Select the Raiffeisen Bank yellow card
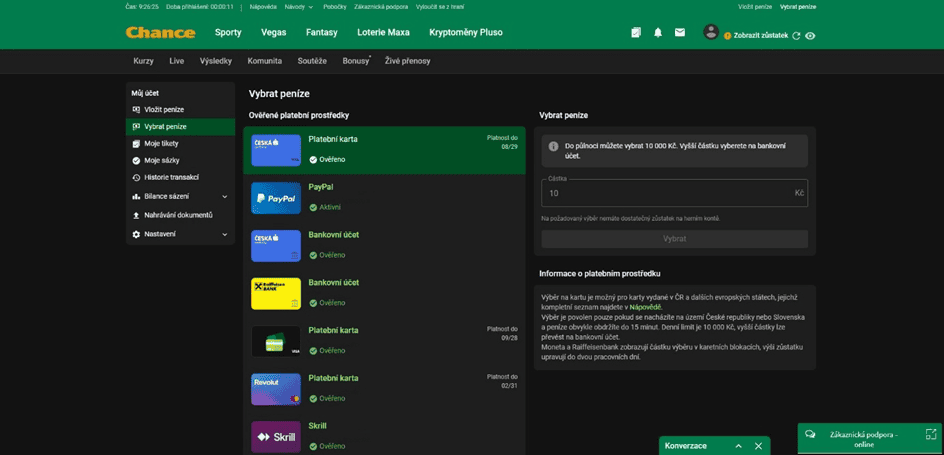The height and width of the screenshot is (455, 944). point(276,294)
